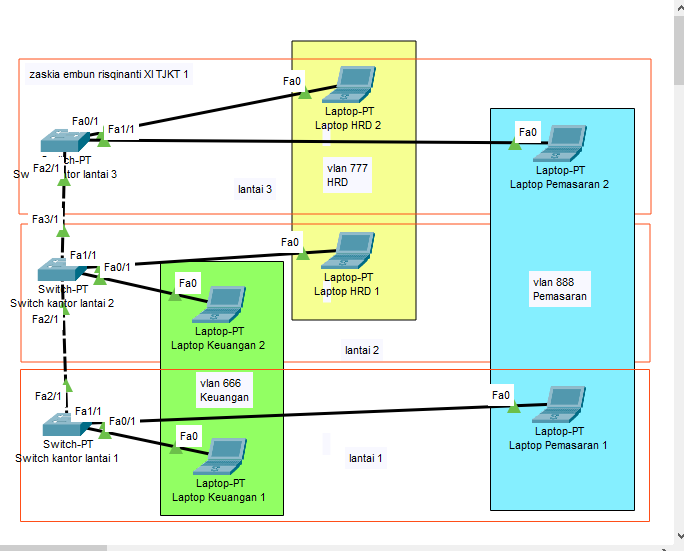Click the Fa1/1 port label on lantai 3 switch
Viewport: 684px width, 551px height.
(x=121, y=129)
